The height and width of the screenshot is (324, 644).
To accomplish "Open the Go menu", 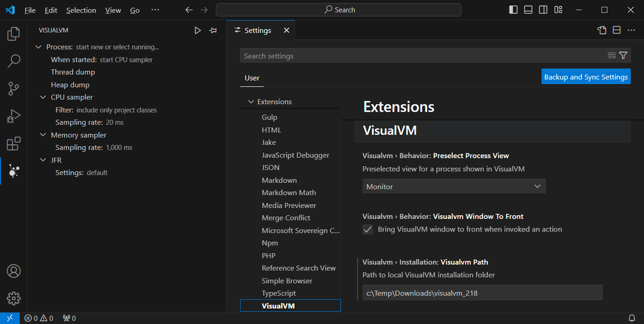I will point(135,10).
